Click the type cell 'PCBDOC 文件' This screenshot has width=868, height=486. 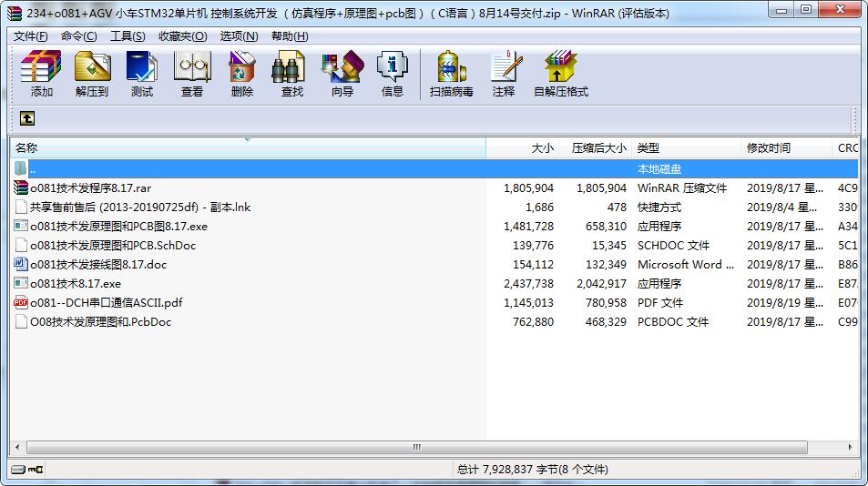672,321
